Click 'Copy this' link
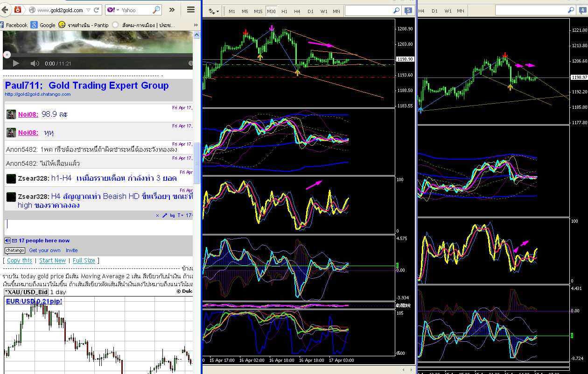Screen dimensions: 588x374 pos(20,261)
